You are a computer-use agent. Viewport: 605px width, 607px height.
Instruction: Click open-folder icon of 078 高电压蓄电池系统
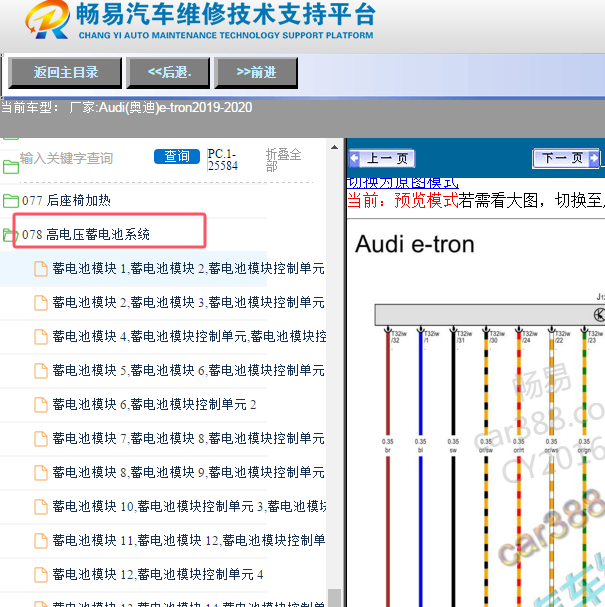coord(10,234)
